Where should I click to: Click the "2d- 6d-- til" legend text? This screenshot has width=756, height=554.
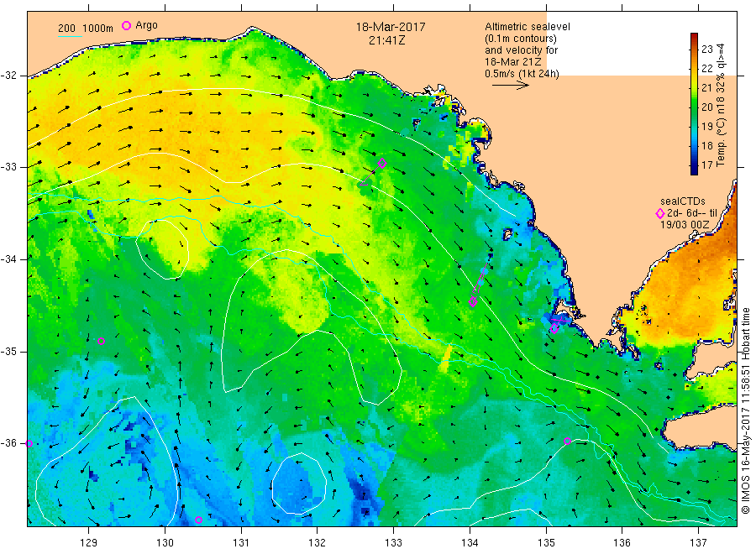(x=692, y=213)
